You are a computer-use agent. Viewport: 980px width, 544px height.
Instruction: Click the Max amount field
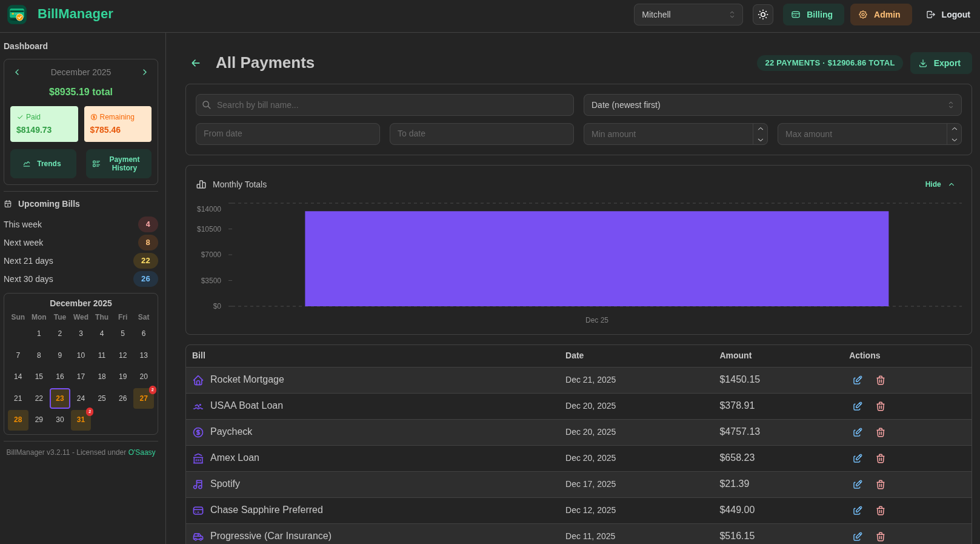click(862, 134)
